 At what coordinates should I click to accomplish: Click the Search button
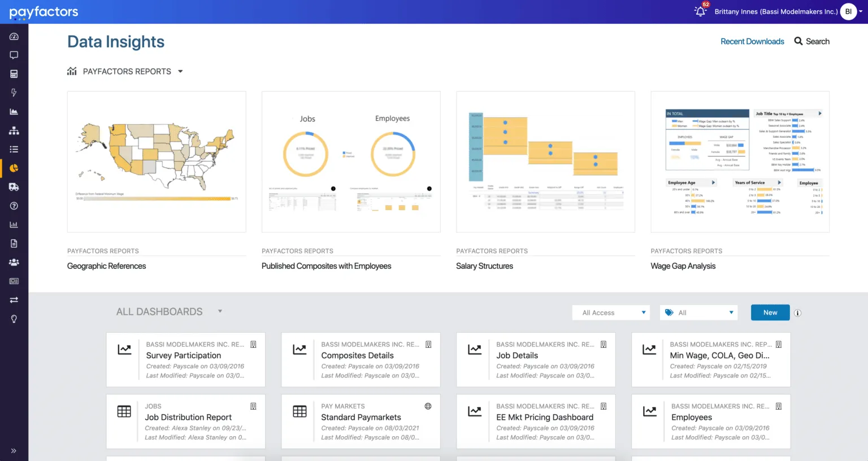point(812,41)
